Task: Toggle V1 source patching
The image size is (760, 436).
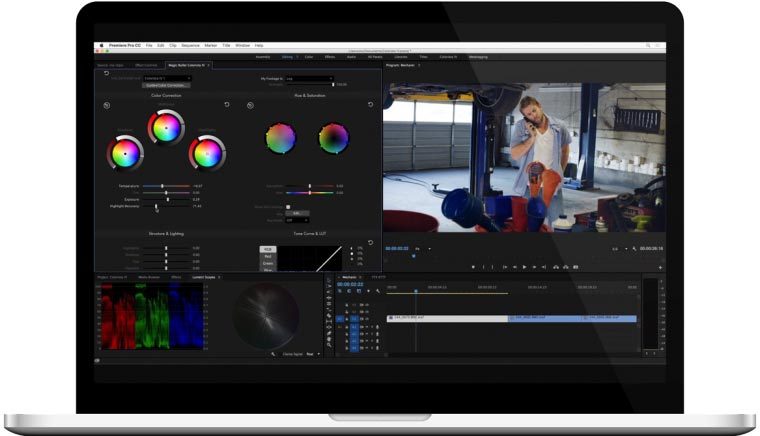Action: tap(340, 319)
